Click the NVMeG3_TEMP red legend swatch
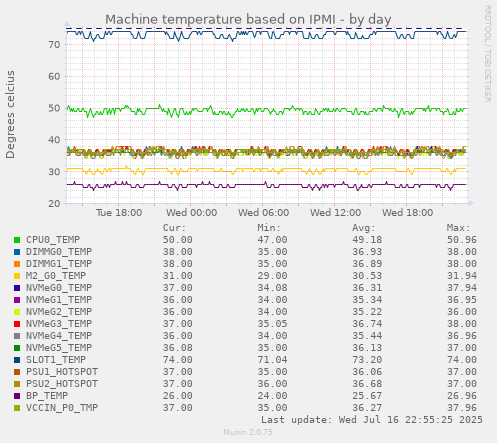This screenshot has height=443, width=497. click(17, 324)
